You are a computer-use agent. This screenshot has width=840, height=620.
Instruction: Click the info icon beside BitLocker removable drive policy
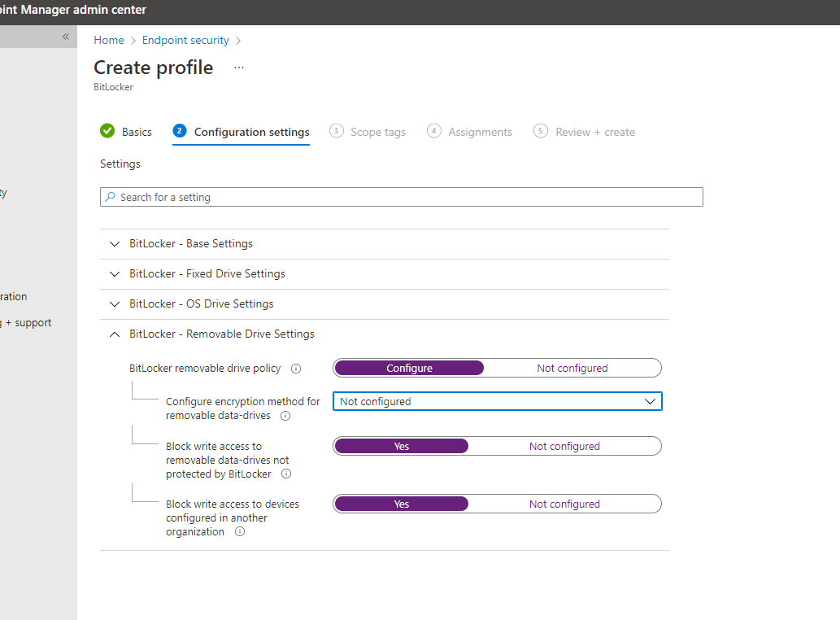(x=296, y=369)
